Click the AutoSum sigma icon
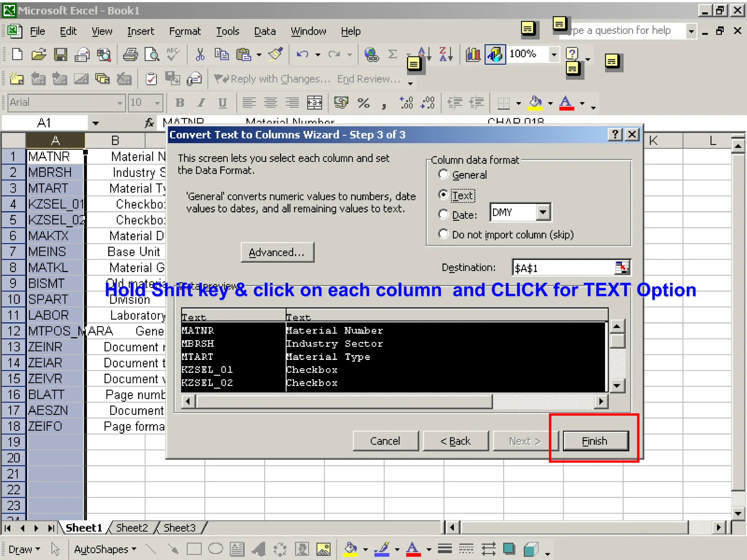Viewport: 747px width, 560px height. pos(392,55)
